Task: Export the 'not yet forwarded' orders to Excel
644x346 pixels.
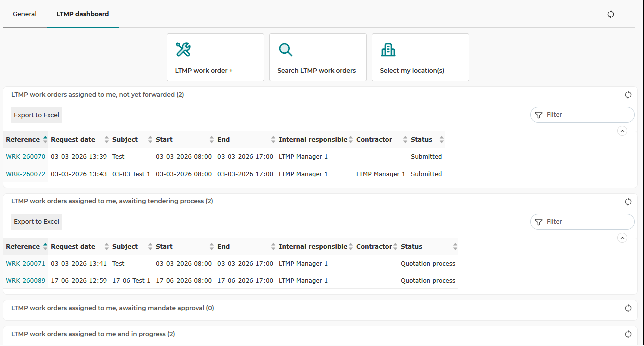Action: (x=37, y=115)
